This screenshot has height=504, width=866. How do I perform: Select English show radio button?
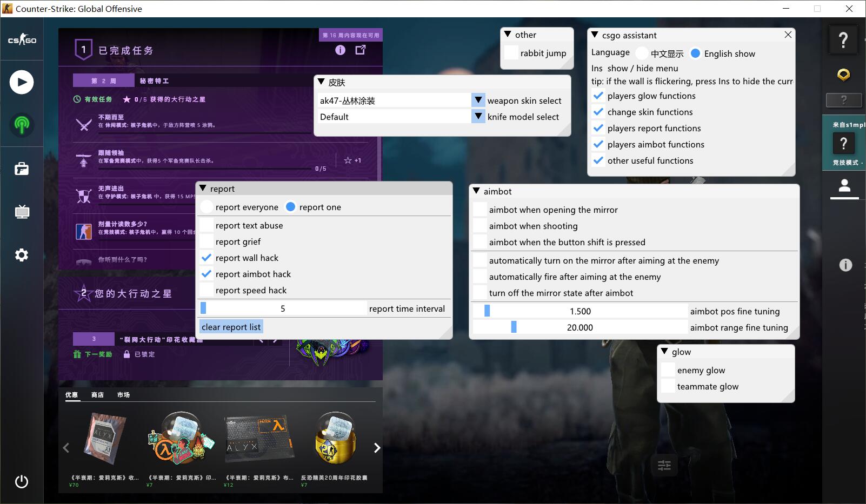pyautogui.click(x=696, y=53)
